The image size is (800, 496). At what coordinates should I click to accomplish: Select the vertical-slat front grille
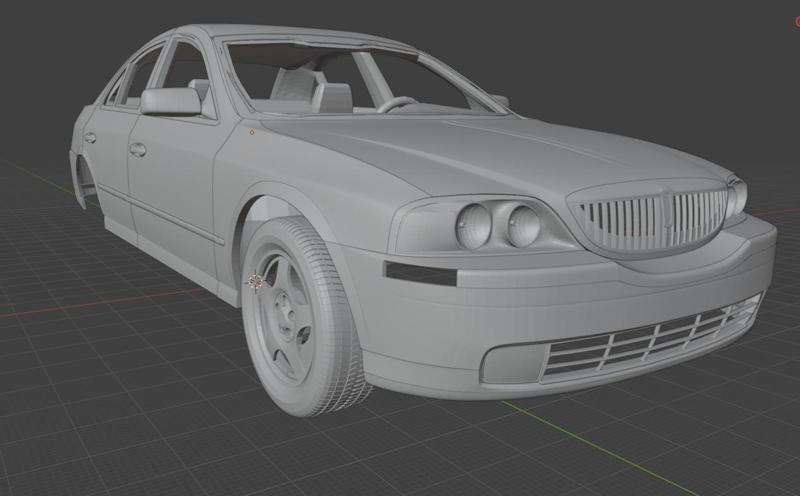coord(654,218)
